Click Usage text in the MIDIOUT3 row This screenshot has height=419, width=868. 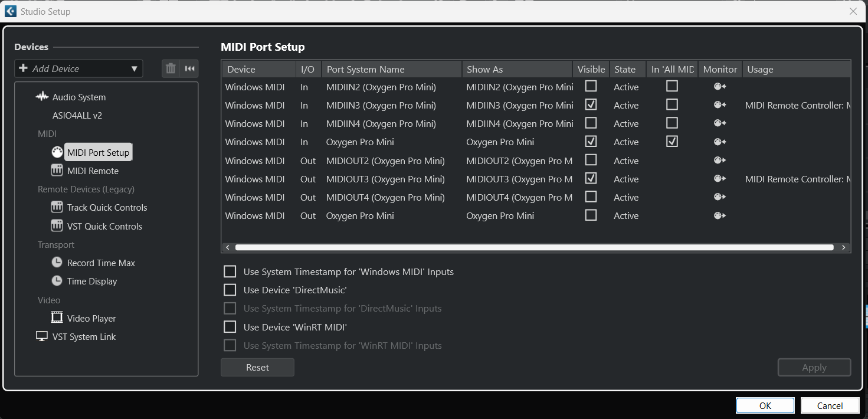(797, 179)
